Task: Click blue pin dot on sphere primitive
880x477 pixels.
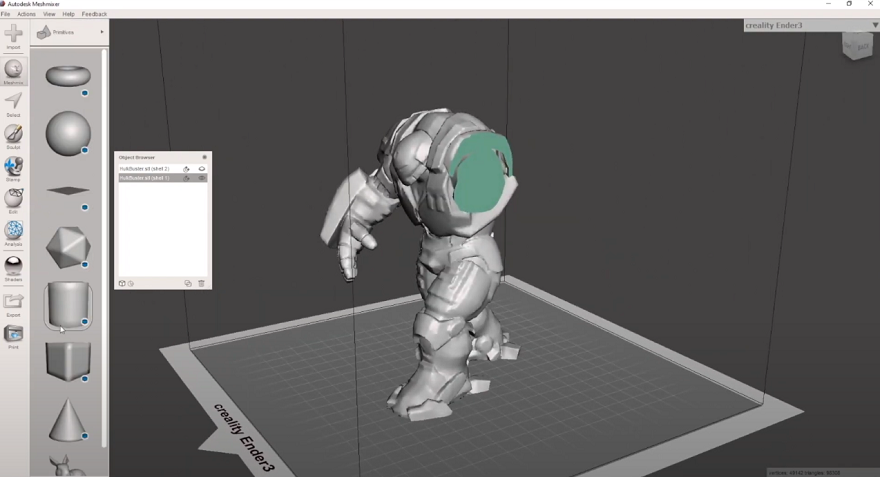Action: pos(85,150)
